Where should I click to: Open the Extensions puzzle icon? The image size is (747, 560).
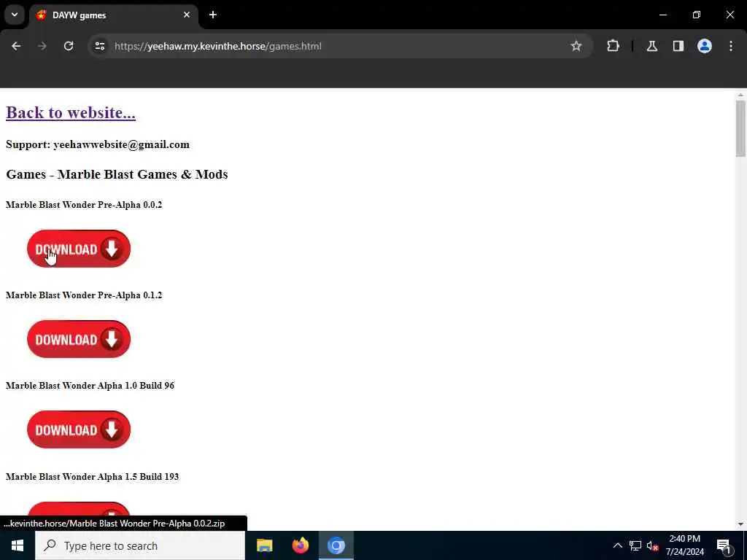pos(613,46)
